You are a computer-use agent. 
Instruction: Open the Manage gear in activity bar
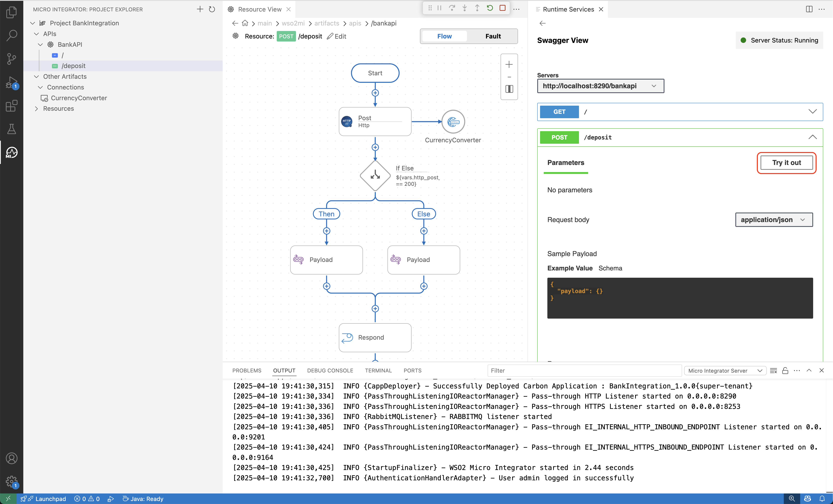click(x=12, y=481)
